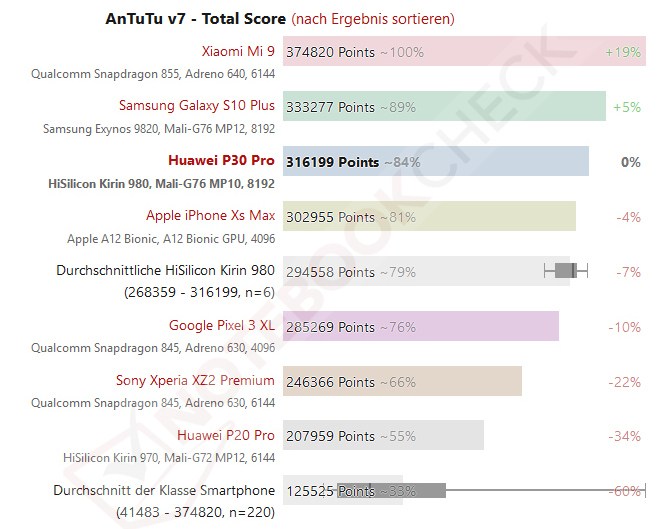Click the Kirin 980 average box plot
The height and width of the screenshot is (529, 671).
pyautogui.click(x=566, y=271)
